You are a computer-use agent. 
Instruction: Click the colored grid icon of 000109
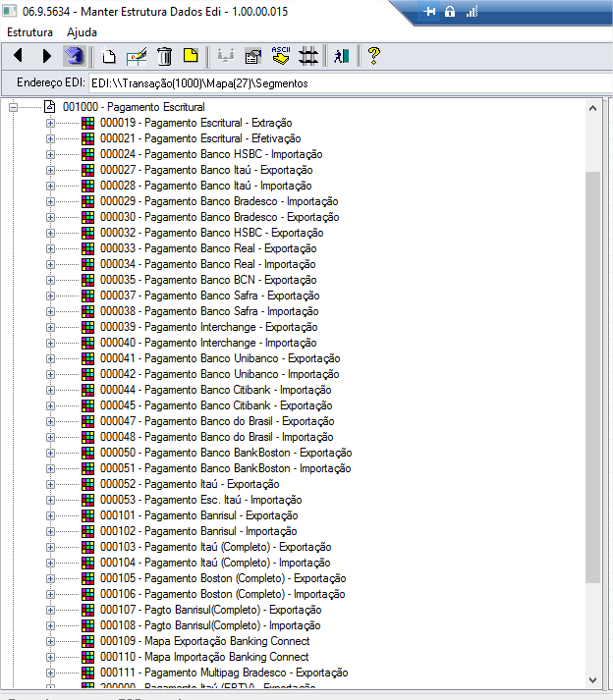(x=88, y=641)
